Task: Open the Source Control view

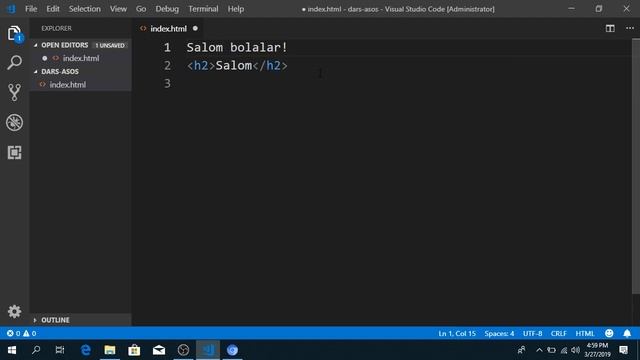Action: (14, 93)
